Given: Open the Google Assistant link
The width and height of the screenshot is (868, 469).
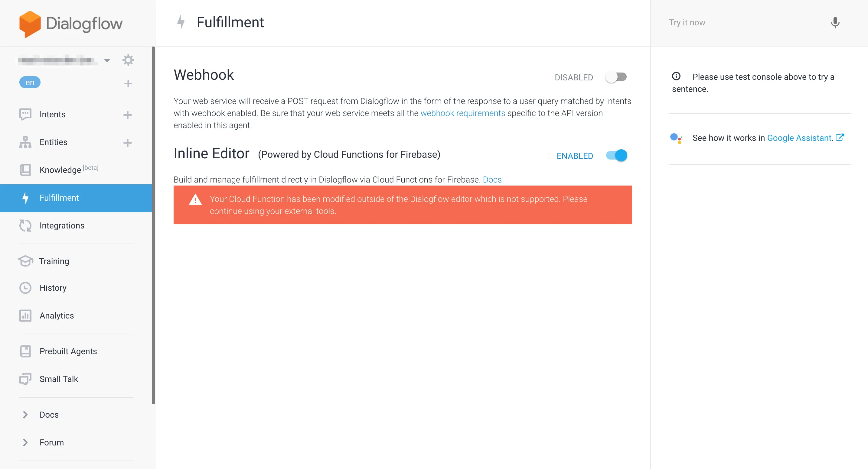Looking at the screenshot, I should [799, 138].
